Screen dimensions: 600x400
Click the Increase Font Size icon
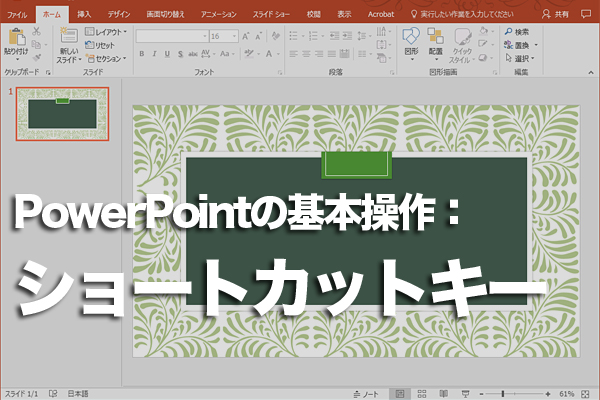[246, 36]
